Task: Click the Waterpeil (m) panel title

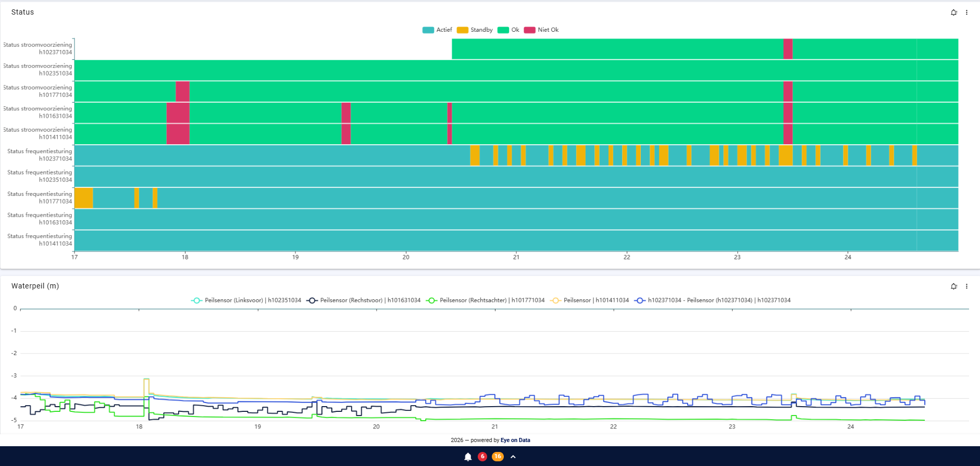Action: [35, 286]
